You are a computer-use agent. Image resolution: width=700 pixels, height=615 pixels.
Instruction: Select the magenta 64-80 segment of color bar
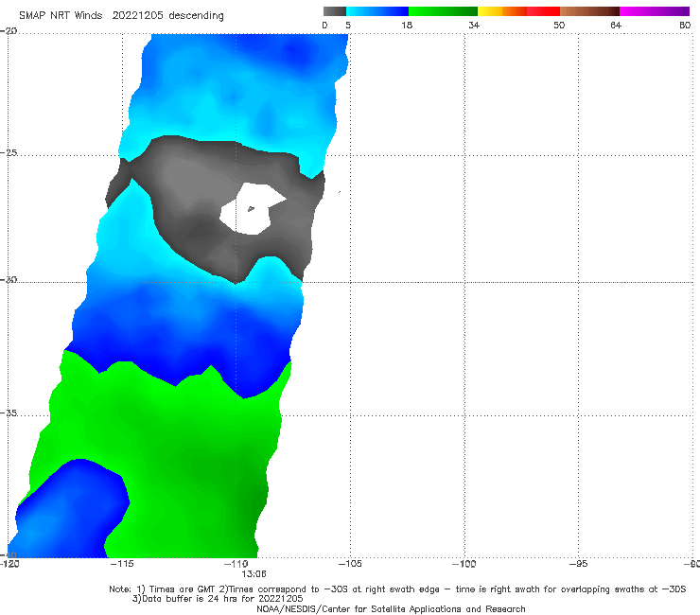655,11
